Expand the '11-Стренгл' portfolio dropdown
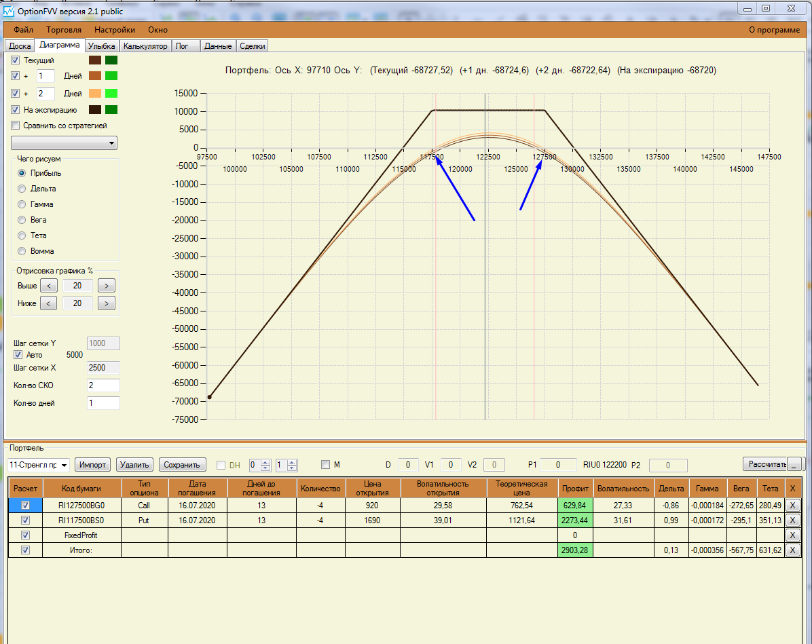This screenshot has width=812, height=644. [x=64, y=465]
